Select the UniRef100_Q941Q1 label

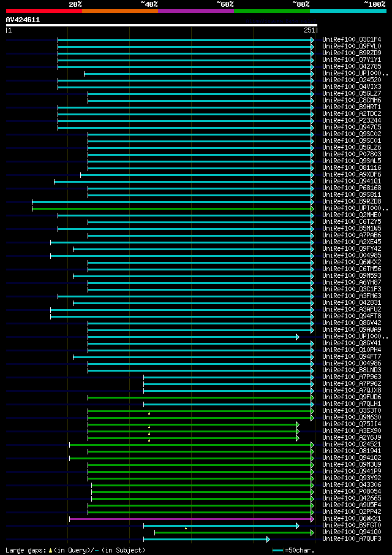pos(352,182)
